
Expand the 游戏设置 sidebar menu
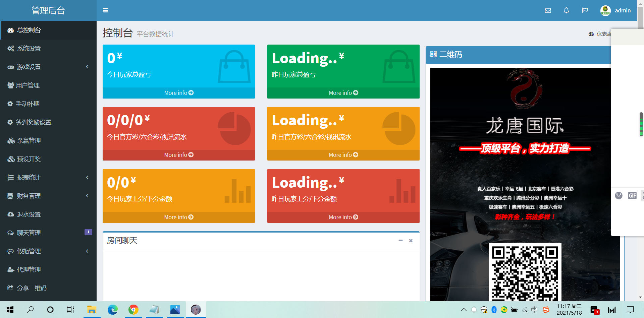coord(48,67)
